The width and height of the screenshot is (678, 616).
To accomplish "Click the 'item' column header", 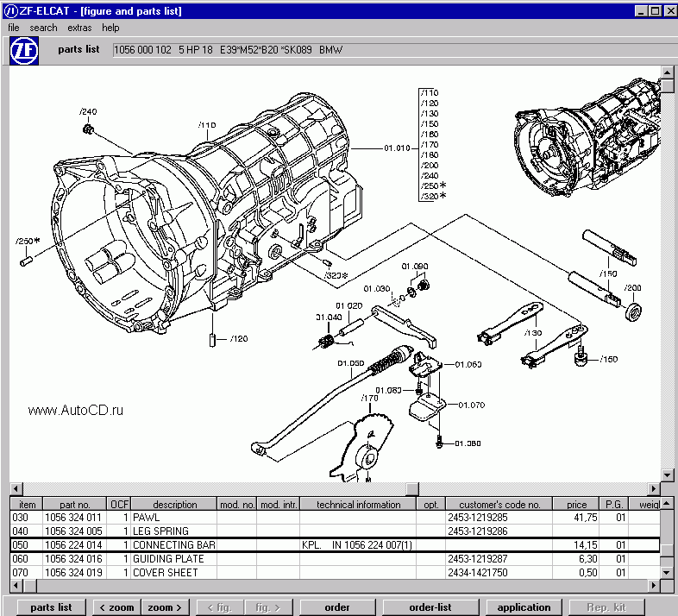I will (27, 505).
